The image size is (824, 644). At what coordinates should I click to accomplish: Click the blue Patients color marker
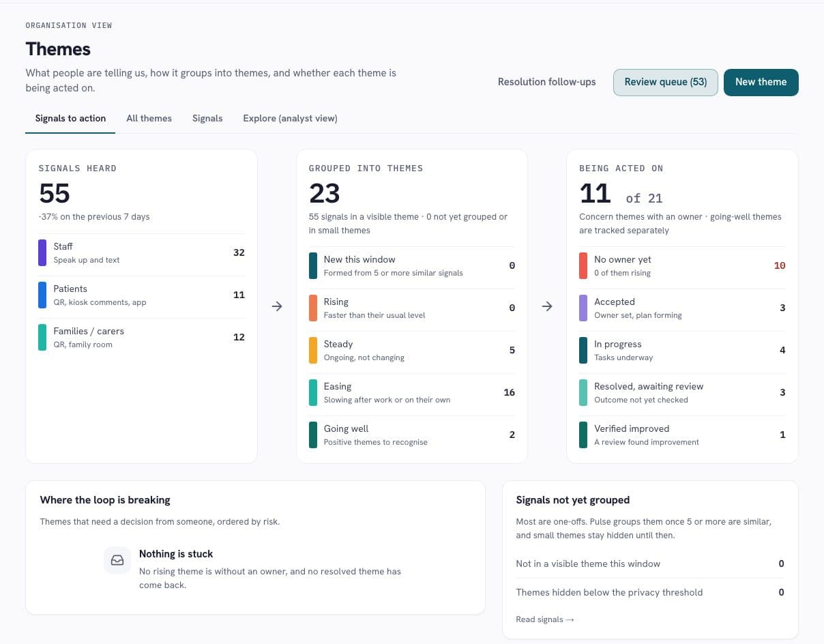(42, 295)
